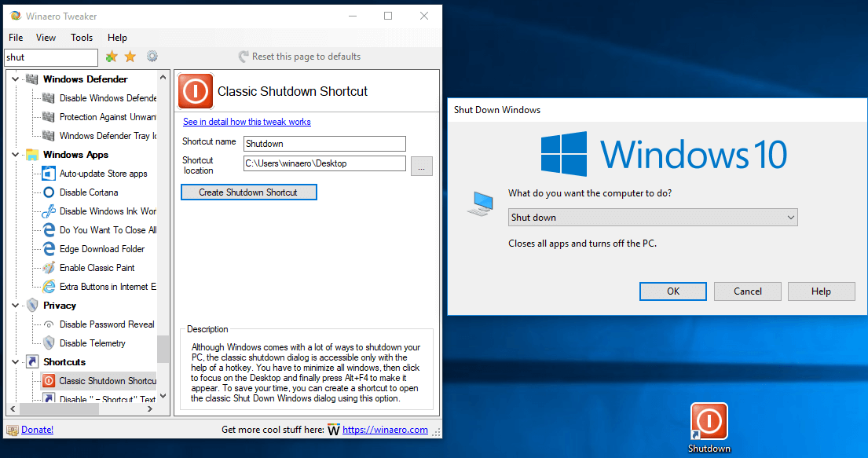
Task: Click the large red power icon in page header
Action: click(196, 91)
